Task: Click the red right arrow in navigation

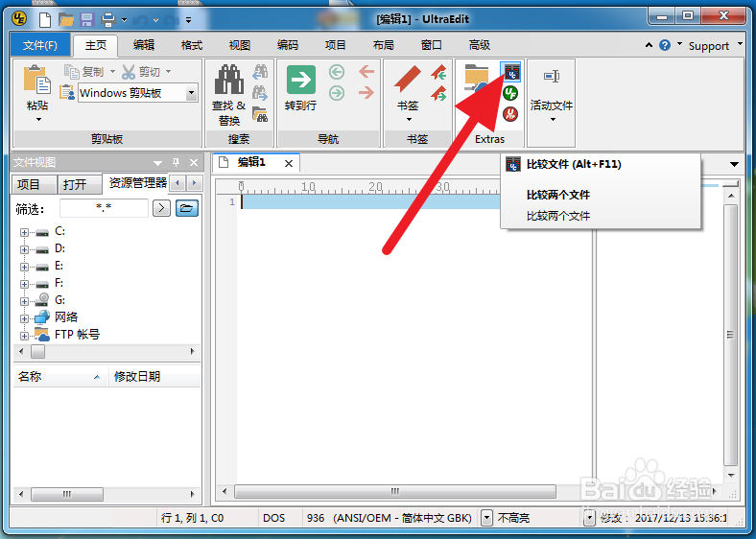Action: (x=366, y=92)
